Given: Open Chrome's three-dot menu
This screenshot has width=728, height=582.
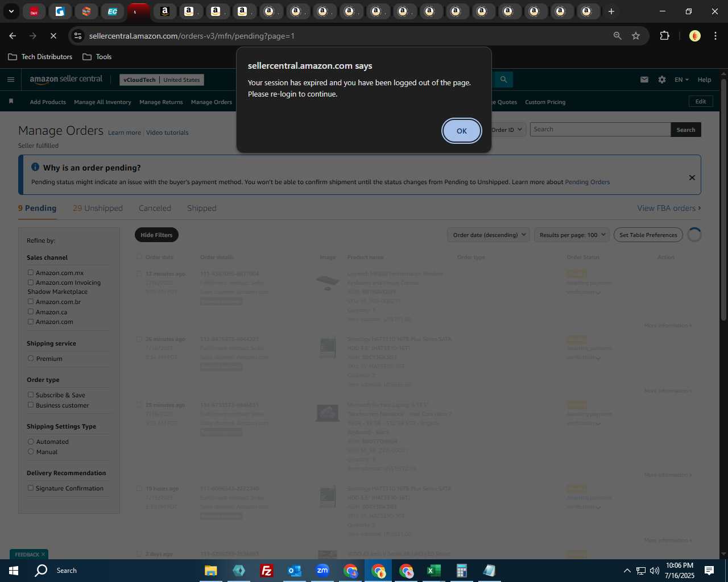Looking at the screenshot, I should coord(715,36).
